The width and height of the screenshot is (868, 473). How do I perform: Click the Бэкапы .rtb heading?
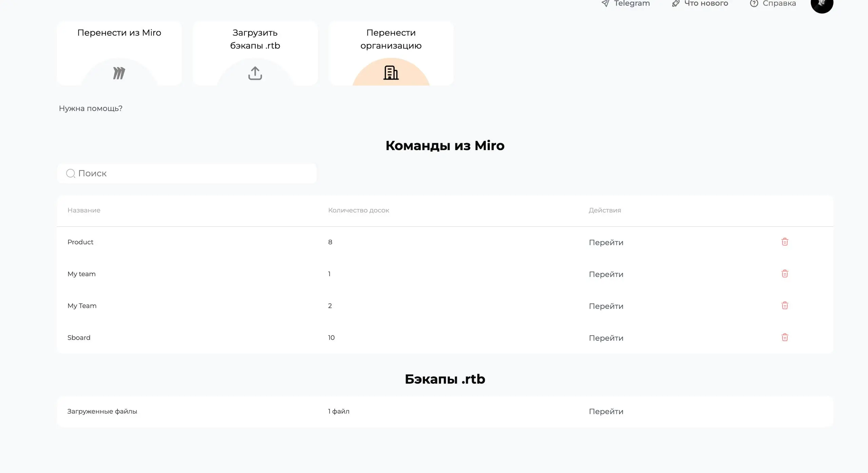coord(445,379)
